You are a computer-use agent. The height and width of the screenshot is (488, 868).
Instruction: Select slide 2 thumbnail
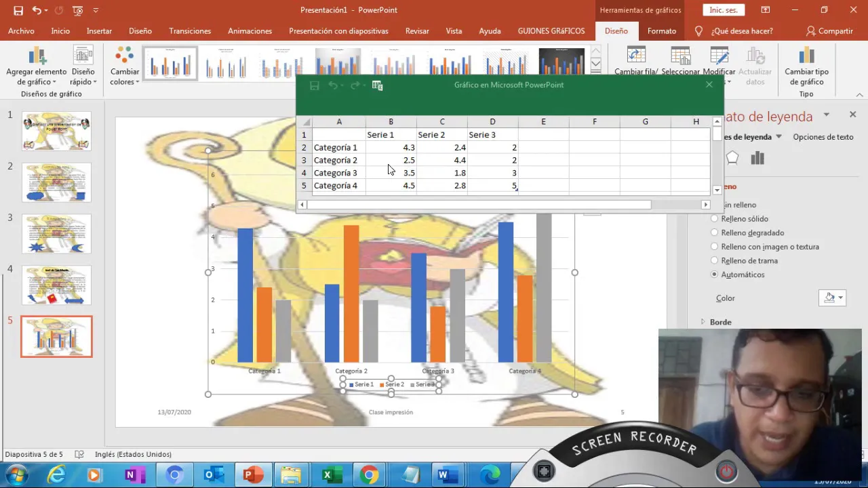56,182
